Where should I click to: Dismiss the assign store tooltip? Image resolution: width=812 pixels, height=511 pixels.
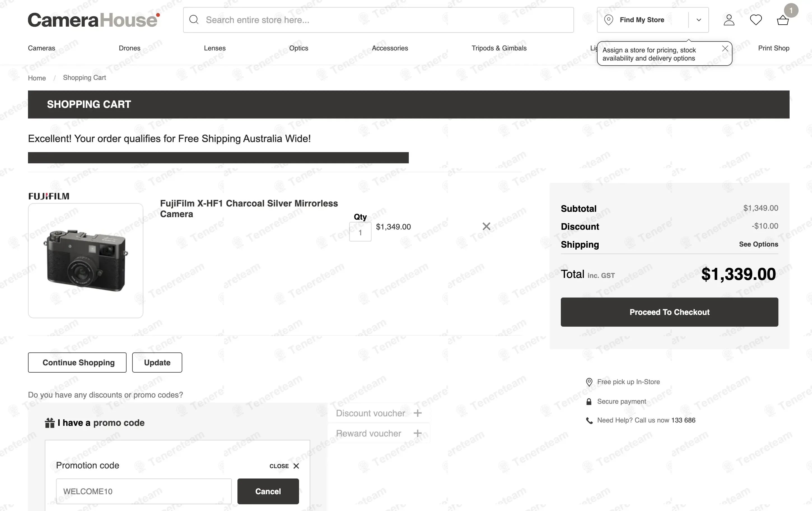(x=725, y=48)
